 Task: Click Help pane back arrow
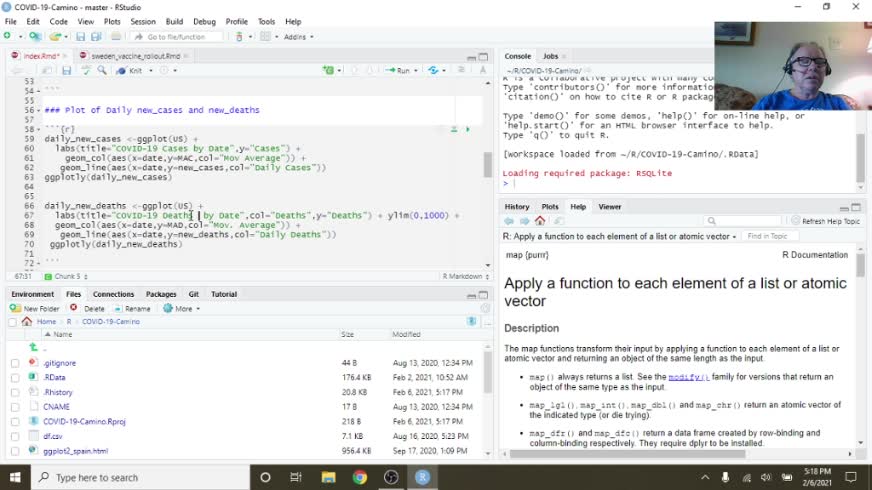click(x=509, y=221)
